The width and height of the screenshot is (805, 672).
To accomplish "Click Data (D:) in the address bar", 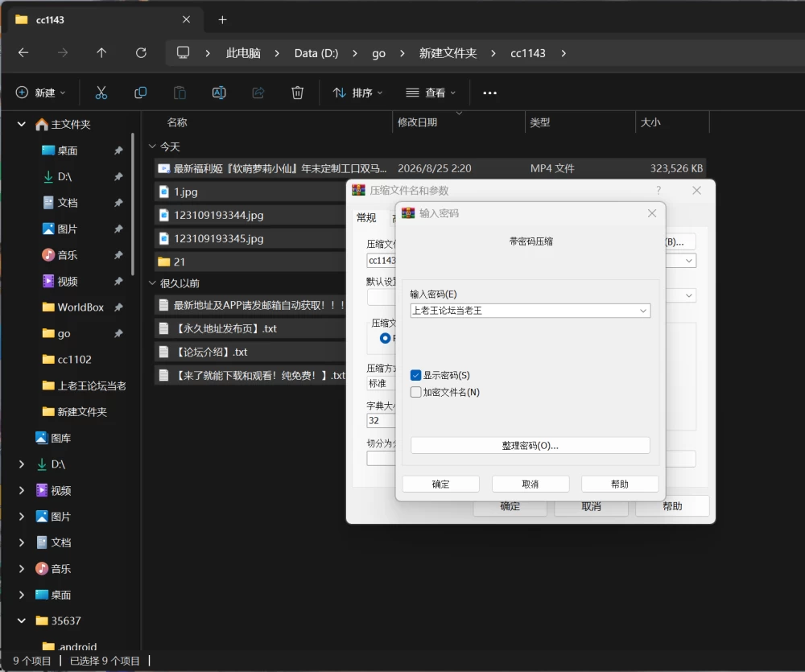I will coord(316,53).
